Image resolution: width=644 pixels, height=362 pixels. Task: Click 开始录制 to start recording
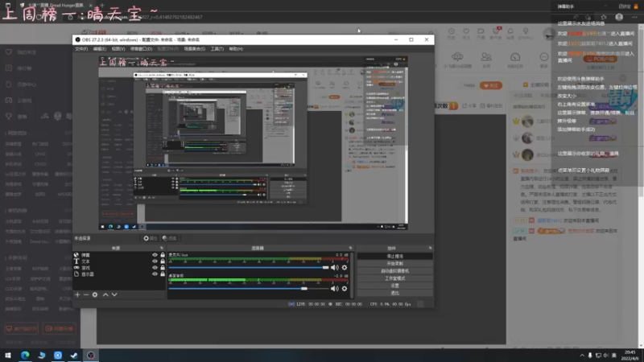(394, 264)
